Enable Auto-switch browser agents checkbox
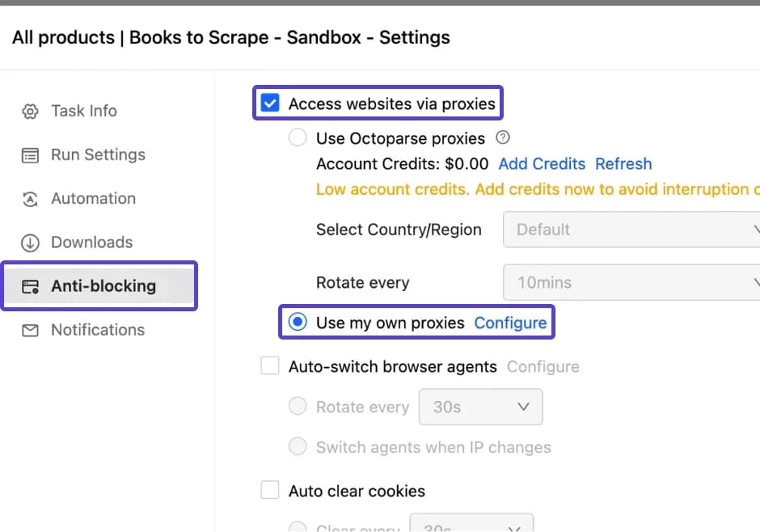760x532 pixels. 270,367
